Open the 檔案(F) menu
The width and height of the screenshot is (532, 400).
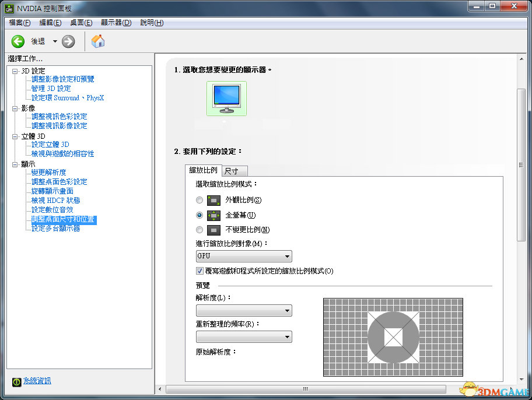20,22
